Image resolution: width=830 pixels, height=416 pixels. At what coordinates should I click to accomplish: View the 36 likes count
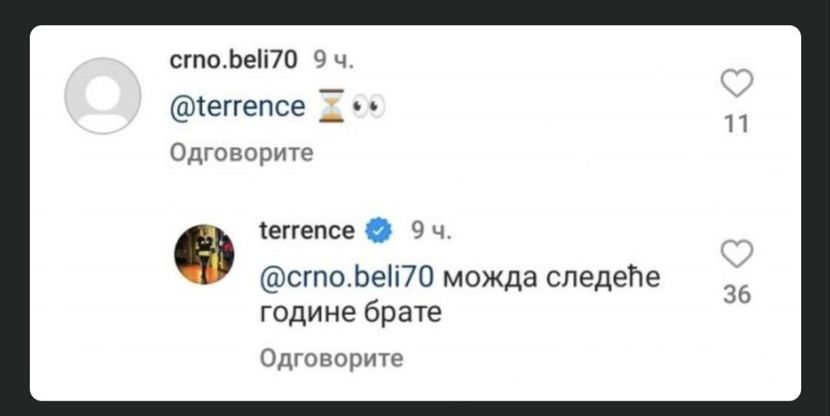click(x=736, y=295)
